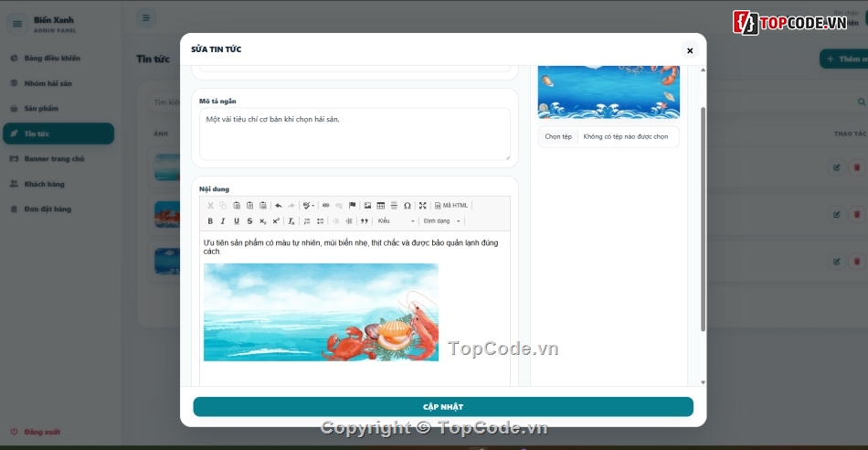This screenshot has height=450, width=868.
Task: Click the Decrease Indent icon
Action: click(x=335, y=221)
